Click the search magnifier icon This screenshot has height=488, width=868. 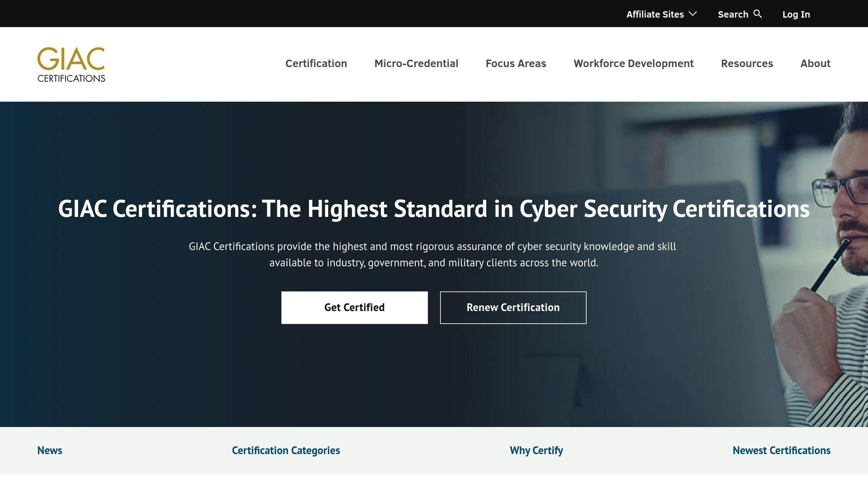click(x=758, y=14)
